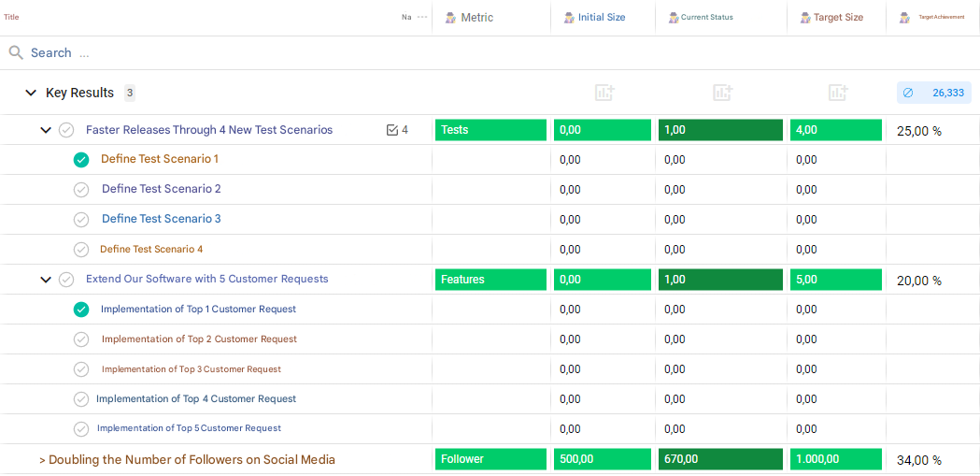Image resolution: width=980 pixels, height=476 pixels.
Task: Click the add chart icon under Current Status
Action: (722, 93)
